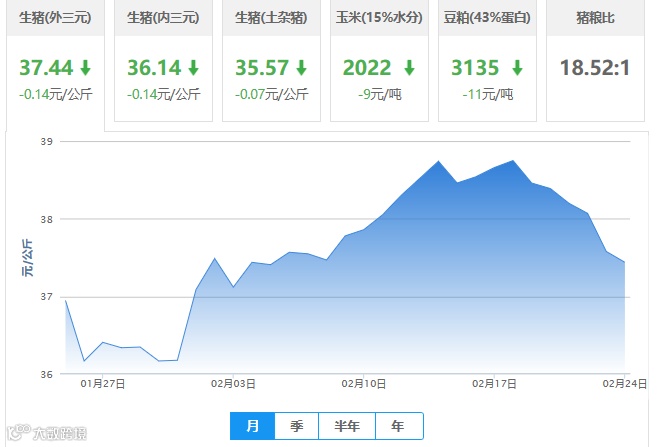Click the 36 y-axis label
This screenshot has height=447, width=657.
[x=47, y=374]
